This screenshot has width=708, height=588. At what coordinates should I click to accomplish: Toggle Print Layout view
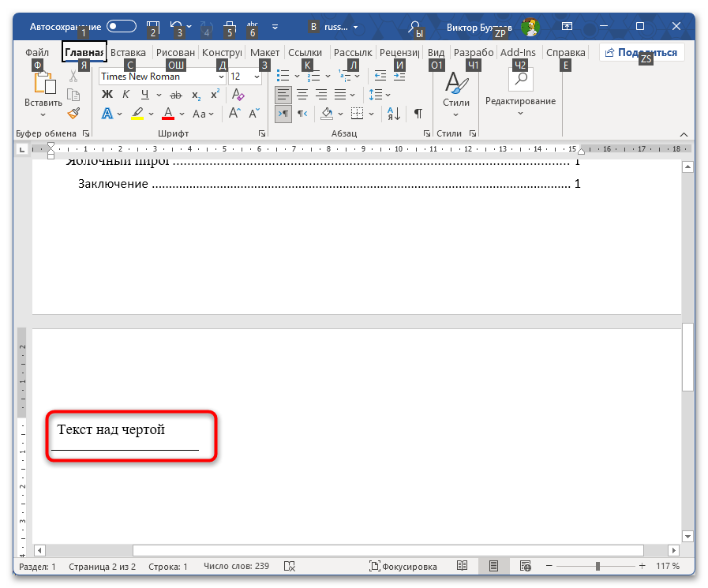pos(493,566)
